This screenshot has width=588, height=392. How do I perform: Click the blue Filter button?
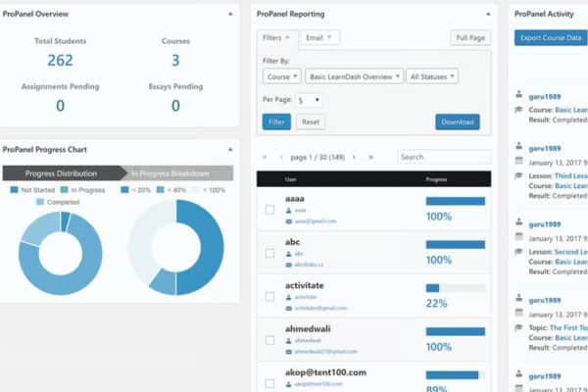pos(276,122)
